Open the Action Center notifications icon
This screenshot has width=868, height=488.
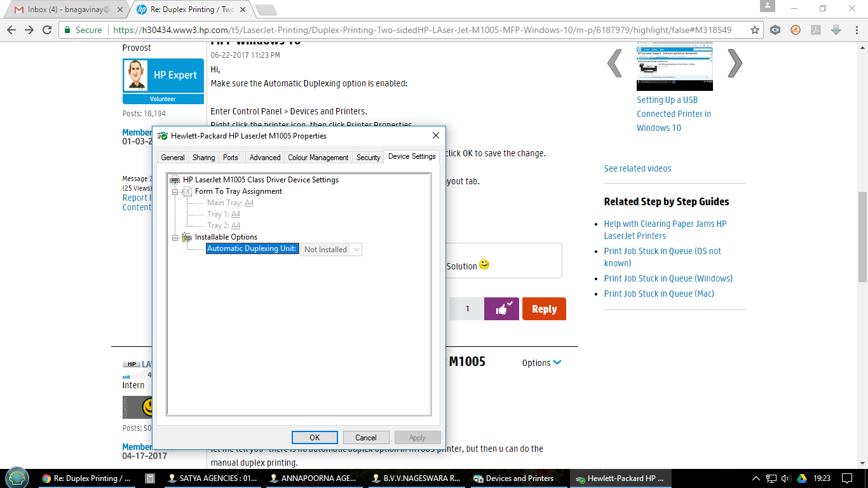pos(846,478)
